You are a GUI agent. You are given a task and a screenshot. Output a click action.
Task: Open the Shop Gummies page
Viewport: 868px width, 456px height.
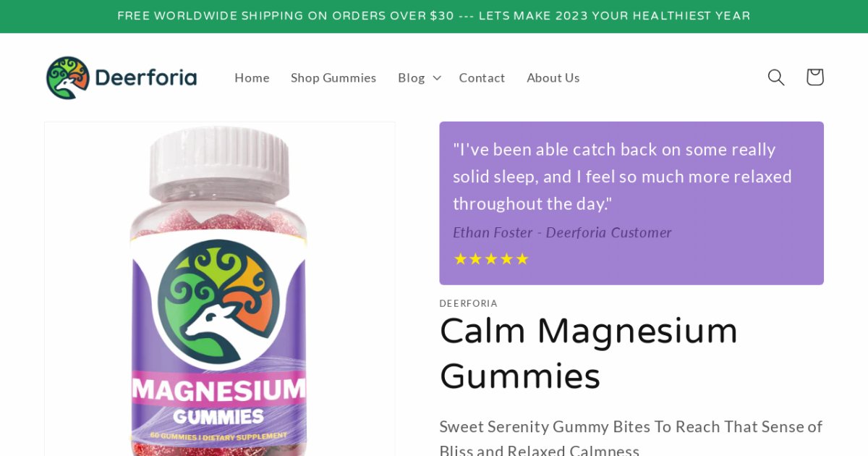333,77
